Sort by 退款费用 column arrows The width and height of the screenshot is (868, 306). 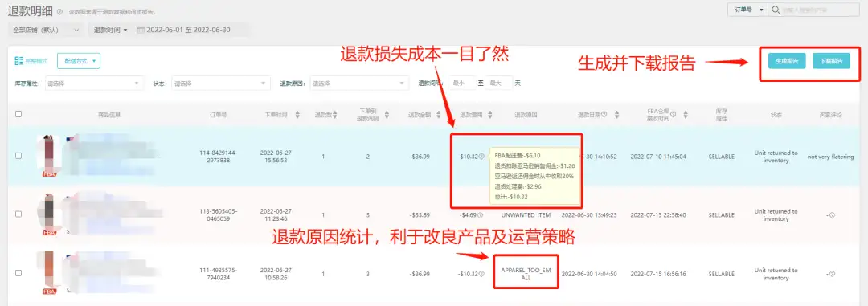pyautogui.click(x=490, y=115)
